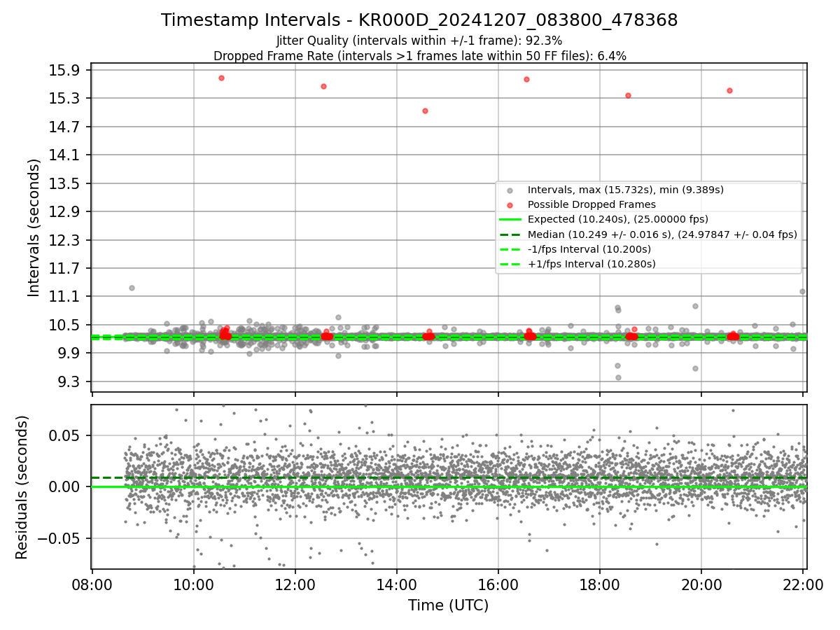This screenshot has height=630, width=840.
Task: Click the 'Time (UTC)' x-axis label
Action: tap(449, 605)
